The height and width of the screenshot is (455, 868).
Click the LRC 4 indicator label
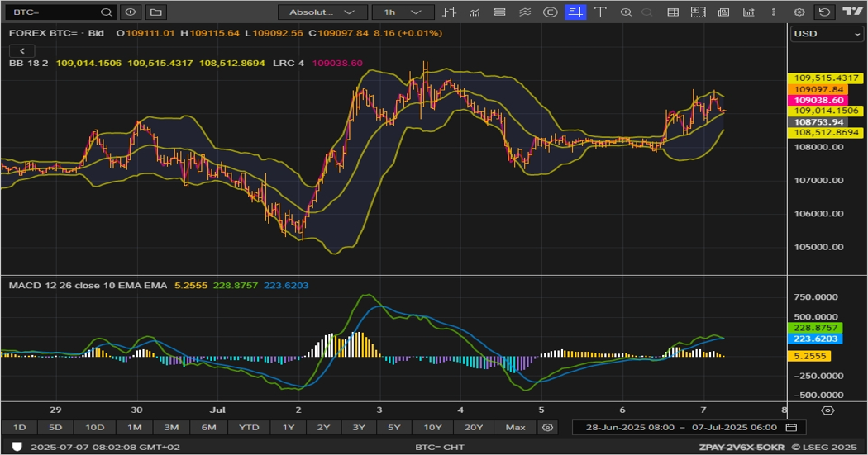point(289,63)
